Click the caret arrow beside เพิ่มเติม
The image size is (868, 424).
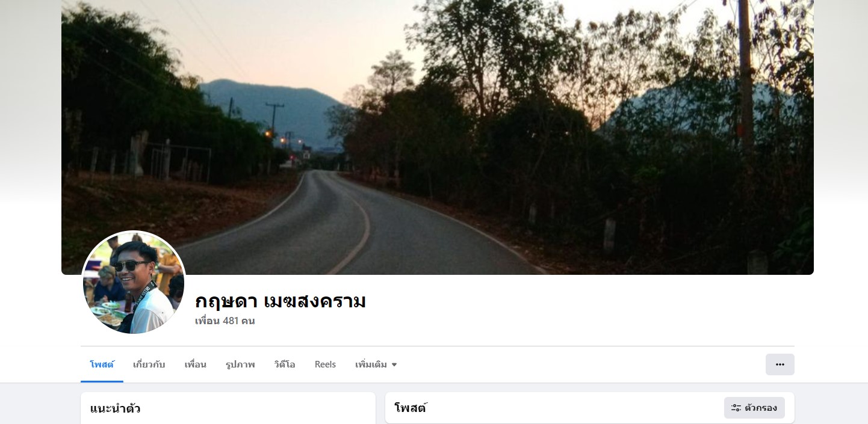pos(394,364)
